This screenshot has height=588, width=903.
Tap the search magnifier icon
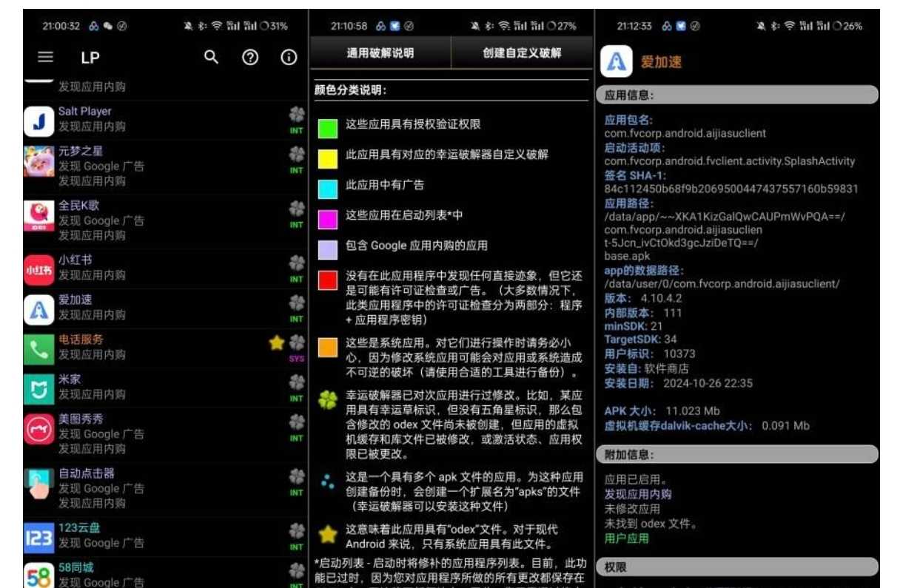click(212, 57)
